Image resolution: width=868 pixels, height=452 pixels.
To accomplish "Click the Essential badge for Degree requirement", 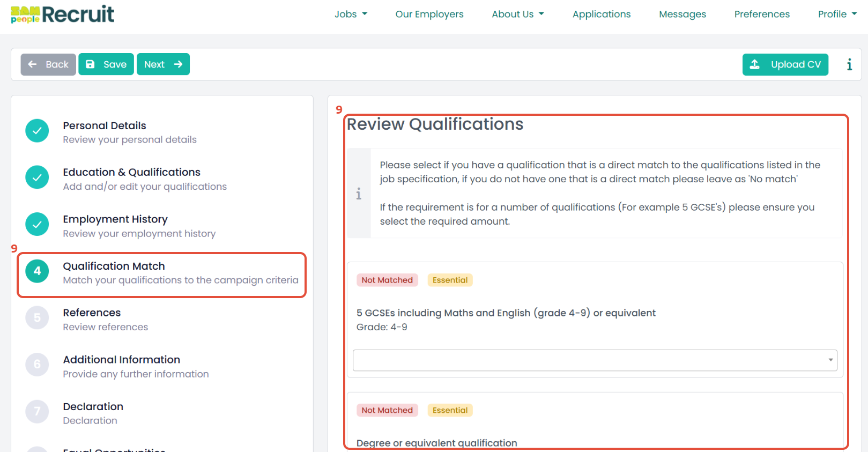I will click(450, 410).
